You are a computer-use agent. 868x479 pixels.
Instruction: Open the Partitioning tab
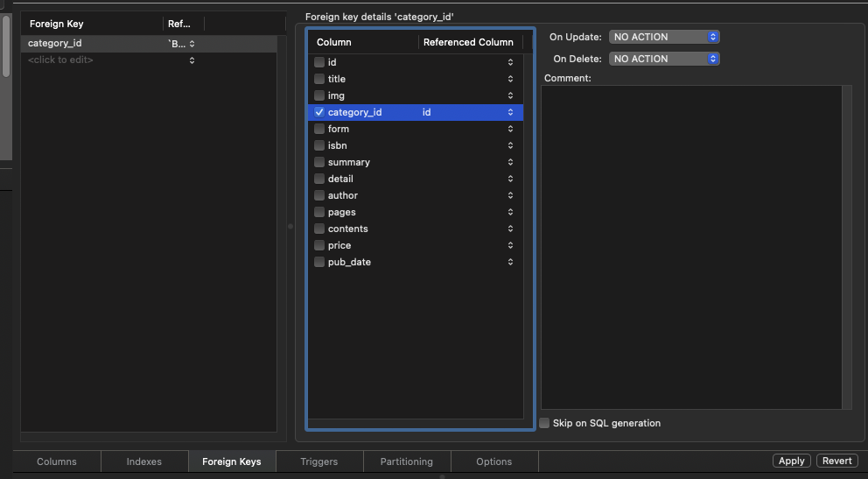[x=406, y=461]
